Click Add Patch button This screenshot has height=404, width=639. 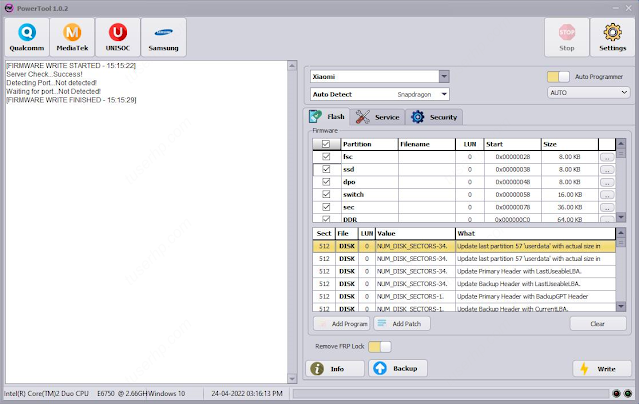pyautogui.click(x=402, y=324)
